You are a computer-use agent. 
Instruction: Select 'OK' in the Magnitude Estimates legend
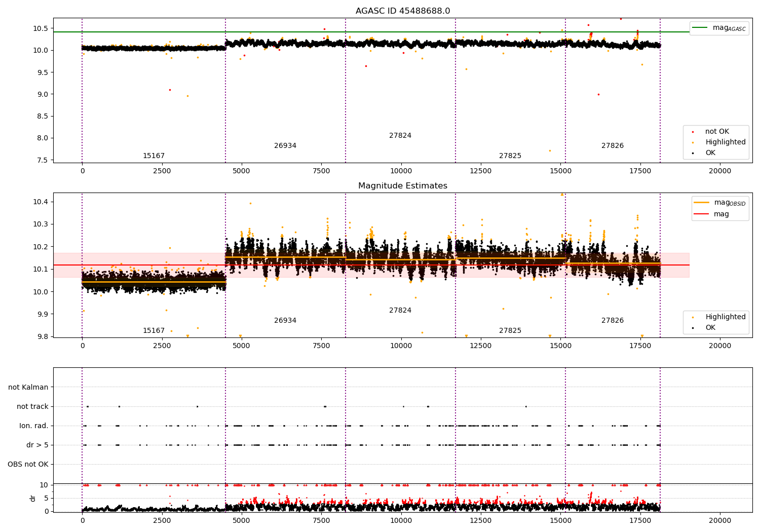tap(710, 328)
